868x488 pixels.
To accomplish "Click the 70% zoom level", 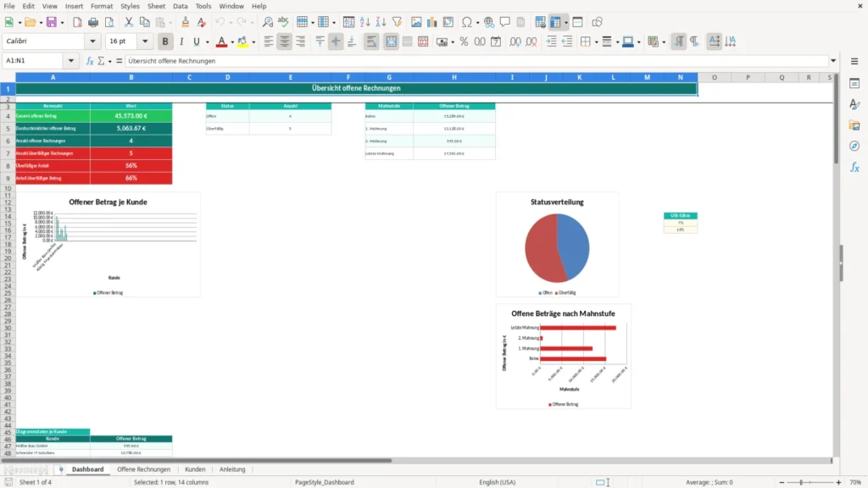I will [x=855, y=482].
